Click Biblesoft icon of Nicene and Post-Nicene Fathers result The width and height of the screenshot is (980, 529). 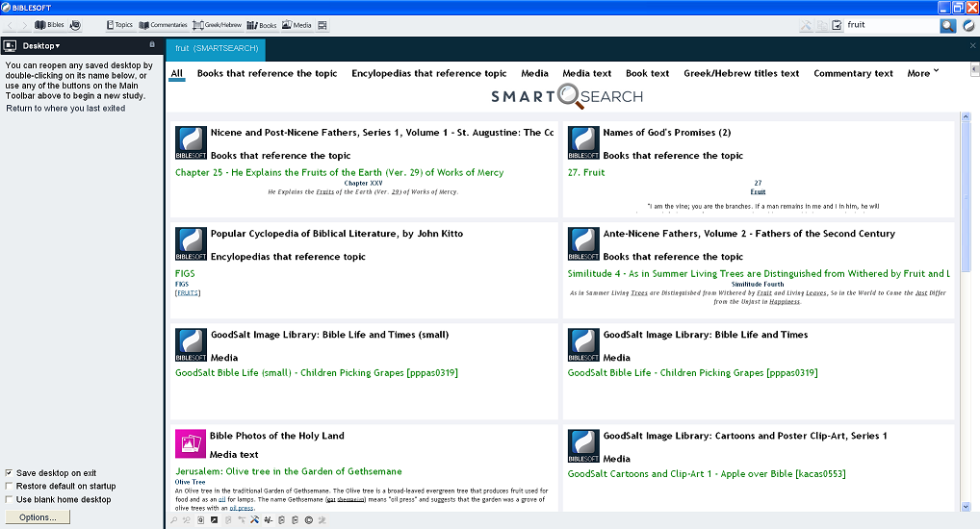point(191,143)
